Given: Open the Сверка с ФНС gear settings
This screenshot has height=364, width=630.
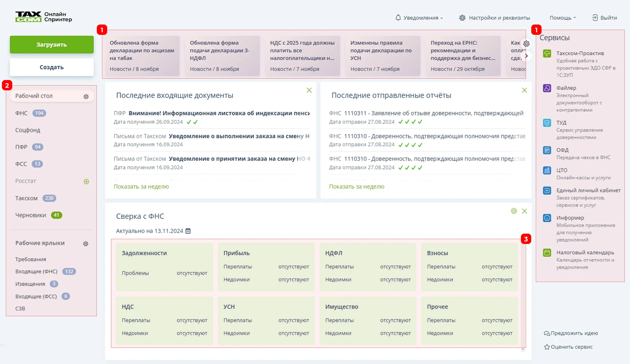Looking at the screenshot, I should (x=514, y=211).
